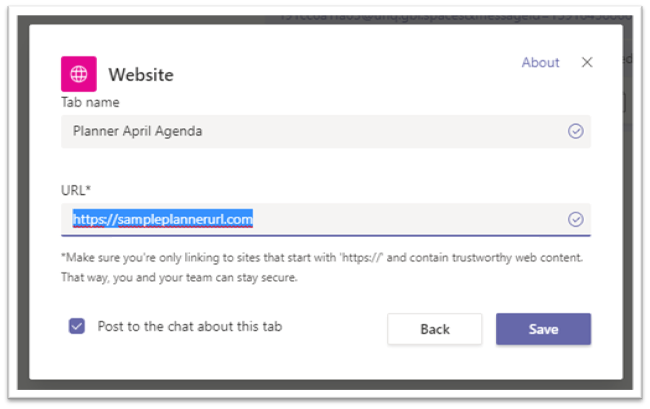This screenshot has width=650, height=409.
Task: Click the 'Make sure you're only linking' note
Action: tap(322, 258)
